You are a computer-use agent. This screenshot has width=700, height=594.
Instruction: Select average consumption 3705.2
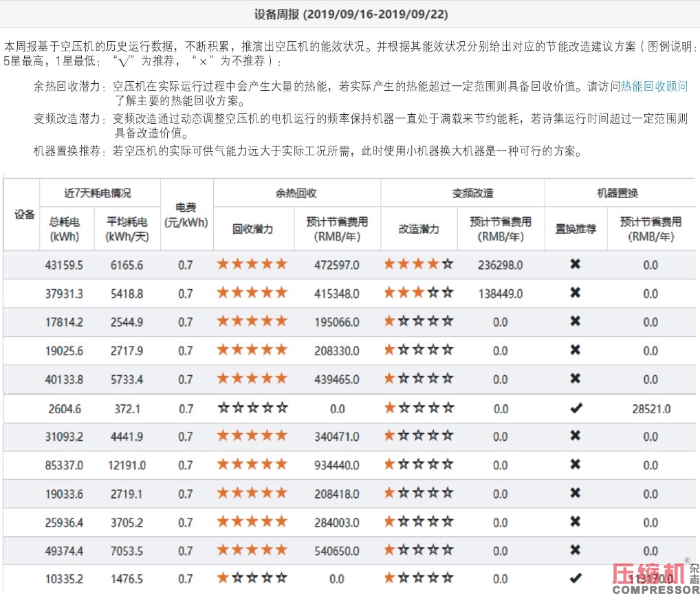[127, 522]
